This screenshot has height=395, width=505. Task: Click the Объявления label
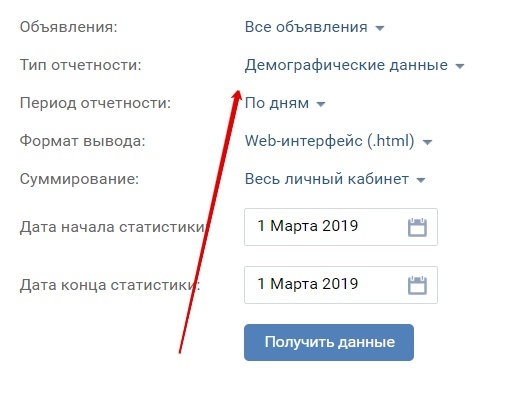(x=69, y=27)
